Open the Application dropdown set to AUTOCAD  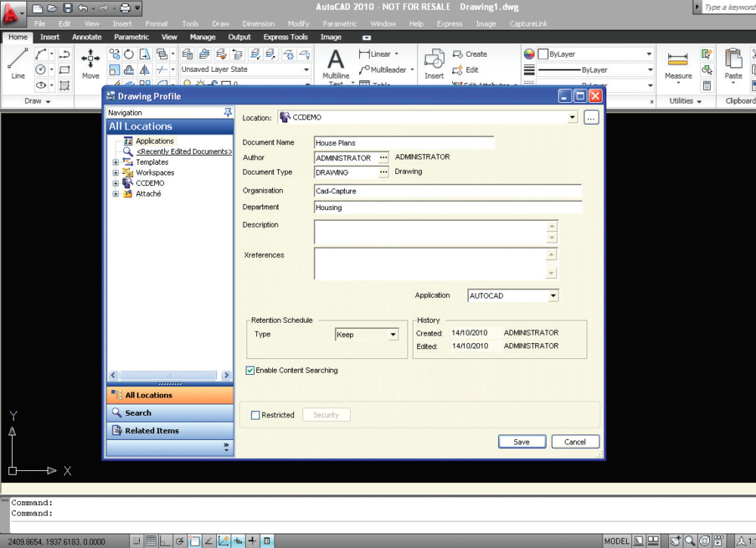(x=553, y=296)
